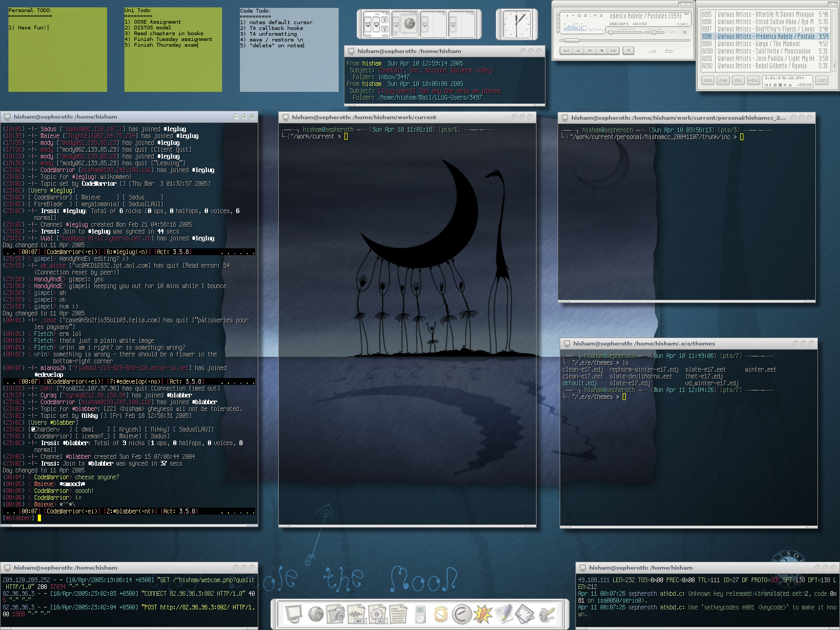Image resolution: width=840 pixels, height=630 pixels.
Task: Stop playback in XMMS main window
Action: pyautogui.click(x=602, y=50)
